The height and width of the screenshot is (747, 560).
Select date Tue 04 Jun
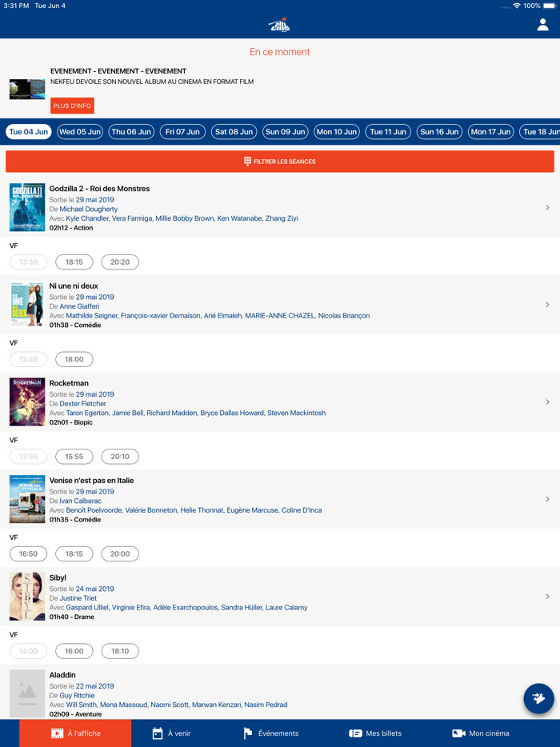(x=29, y=131)
